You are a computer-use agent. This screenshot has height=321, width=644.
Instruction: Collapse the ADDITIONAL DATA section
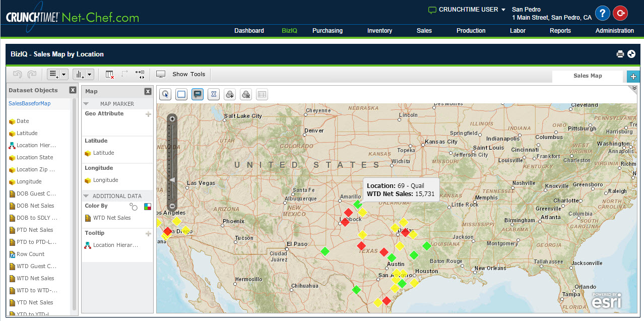click(x=86, y=196)
